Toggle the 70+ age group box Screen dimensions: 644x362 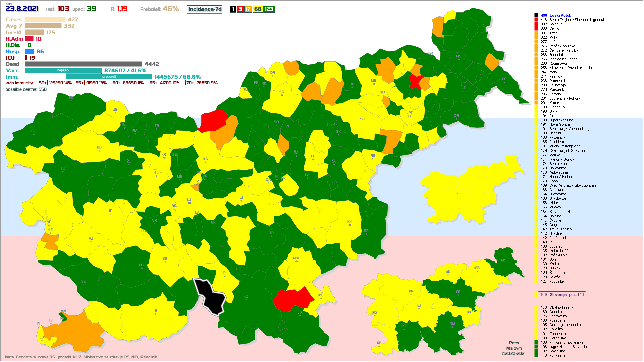point(190,83)
